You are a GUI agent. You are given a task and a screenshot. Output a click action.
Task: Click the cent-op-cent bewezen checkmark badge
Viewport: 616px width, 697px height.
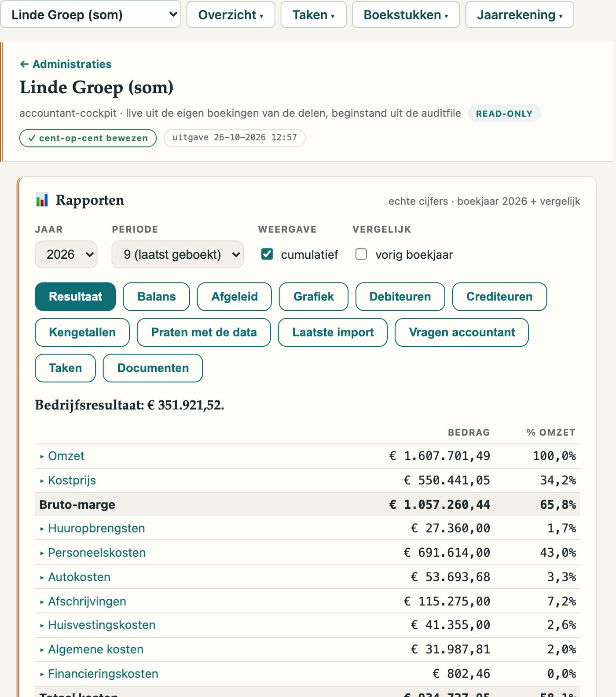point(88,138)
